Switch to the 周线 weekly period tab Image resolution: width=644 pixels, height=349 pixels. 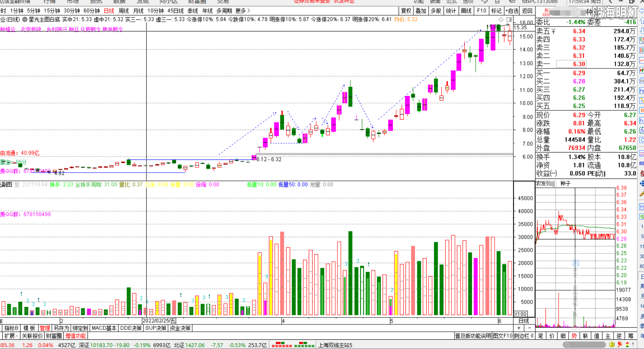pyautogui.click(x=123, y=11)
